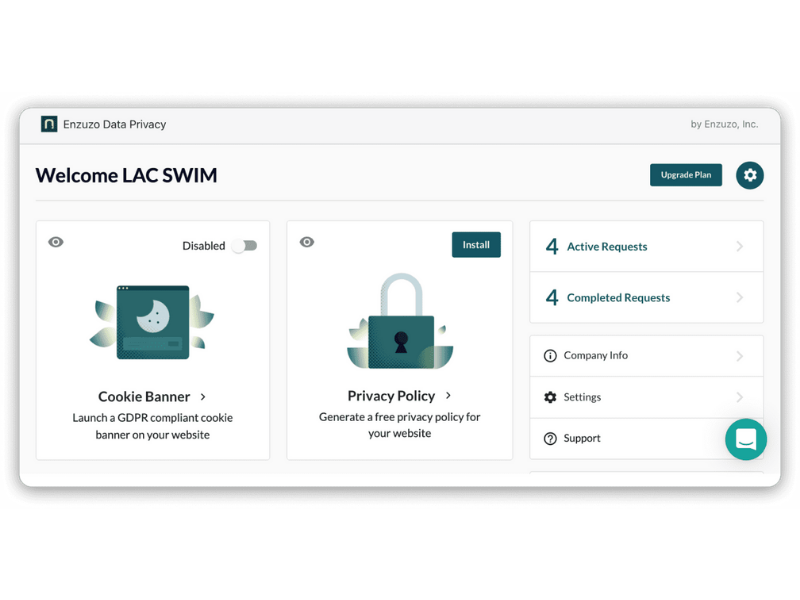
Task: Click the Welcome LAC SWIM heading
Action: (127, 175)
